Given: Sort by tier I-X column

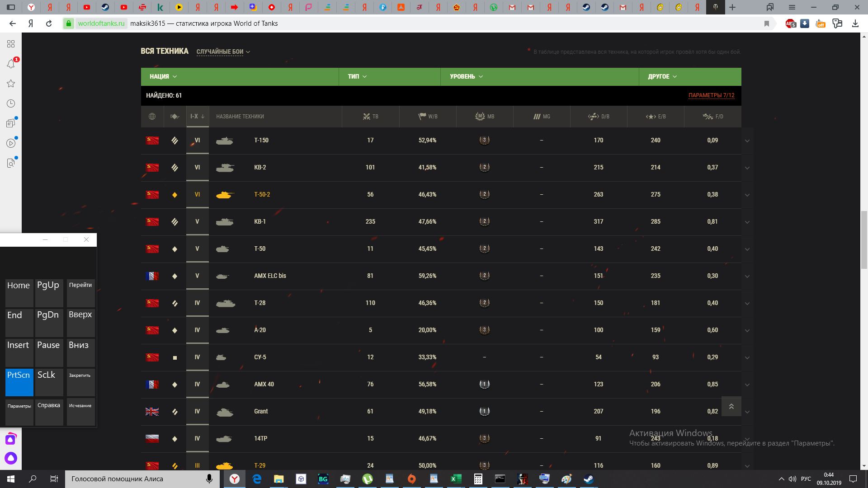Looking at the screenshot, I should [x=198, y=117].
